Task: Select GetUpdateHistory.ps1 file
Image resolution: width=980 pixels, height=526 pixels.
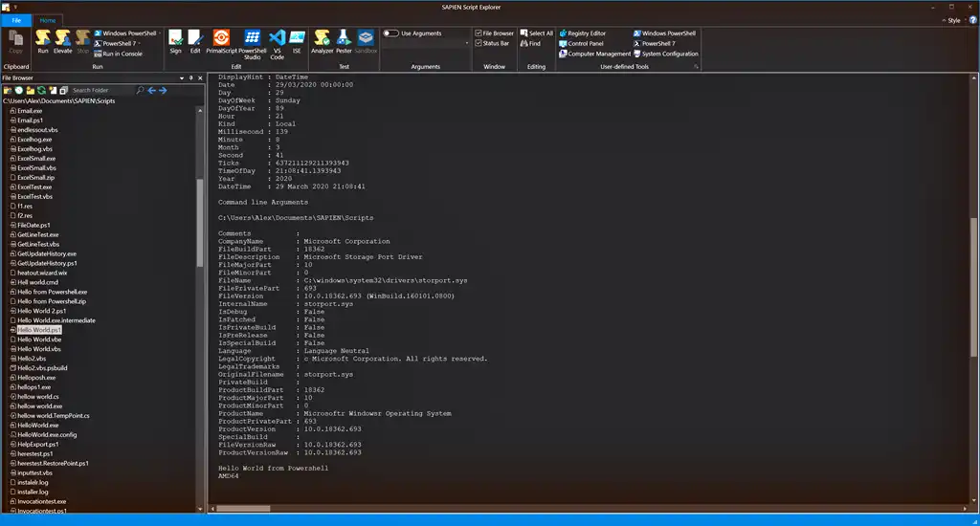Action: (47, 263)
